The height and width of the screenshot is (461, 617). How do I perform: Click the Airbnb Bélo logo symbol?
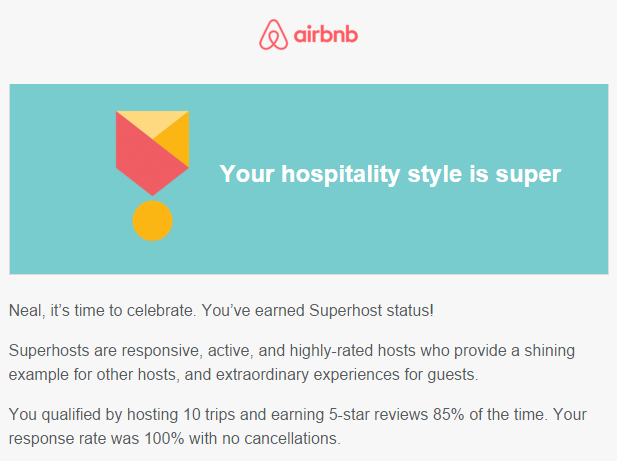pos(273,35)
